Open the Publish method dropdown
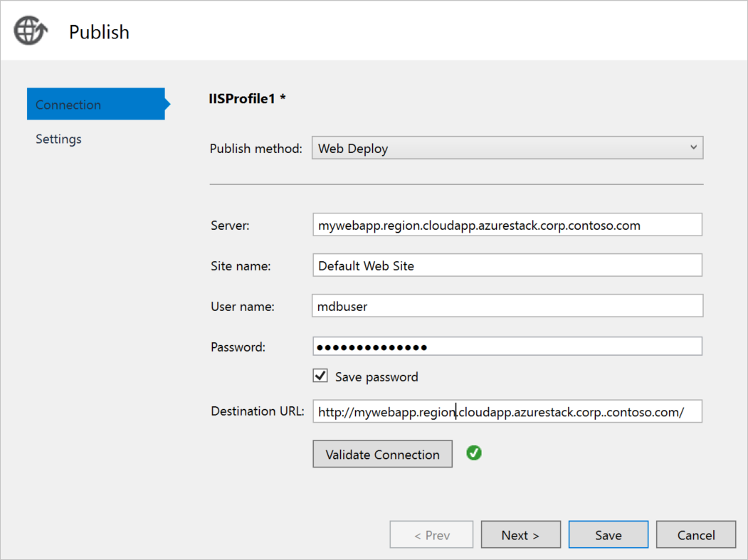The image size is (748, 560). (507, 148)
